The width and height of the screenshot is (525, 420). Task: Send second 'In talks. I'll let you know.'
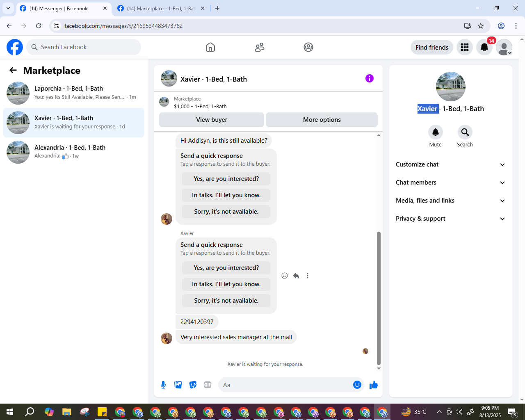[226, 284]
